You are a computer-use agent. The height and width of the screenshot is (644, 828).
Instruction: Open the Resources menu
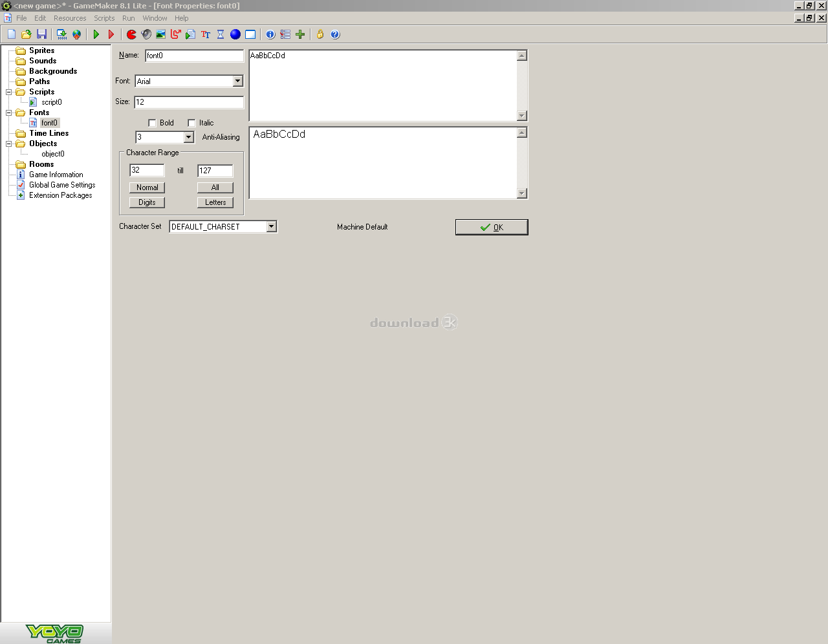(70, 18)
